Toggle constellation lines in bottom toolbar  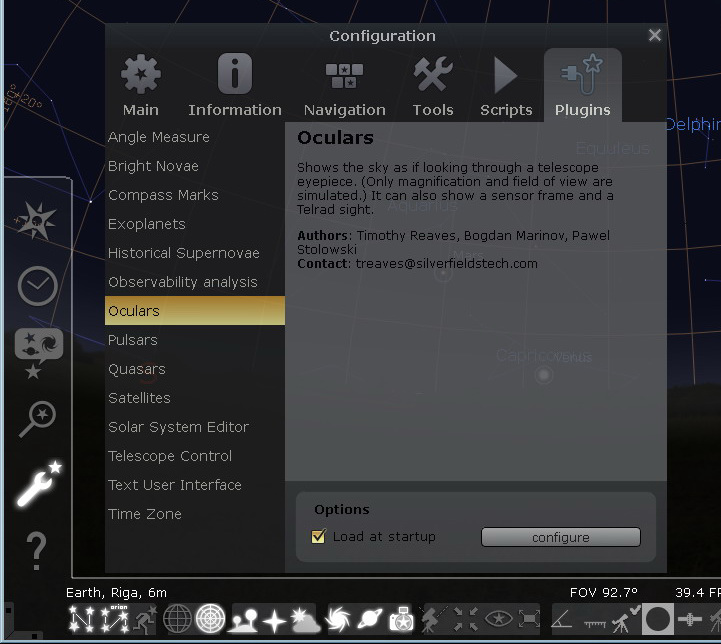click(82, 620)
